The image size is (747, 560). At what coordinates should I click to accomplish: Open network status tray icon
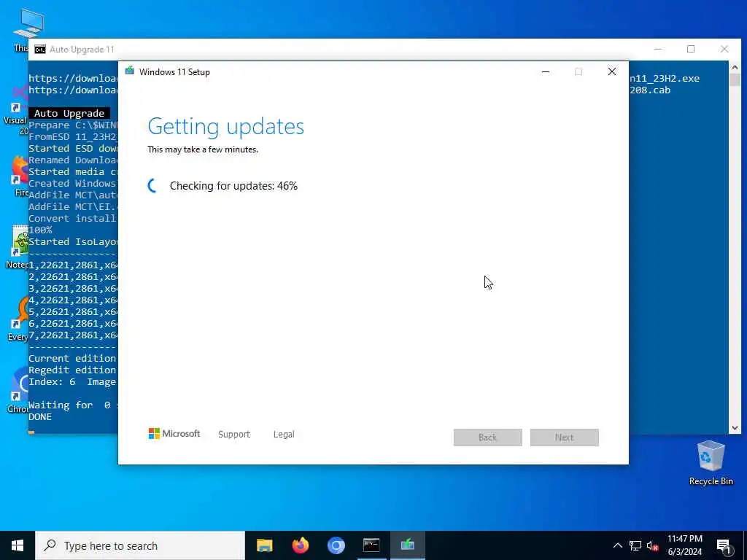(635, 545)
